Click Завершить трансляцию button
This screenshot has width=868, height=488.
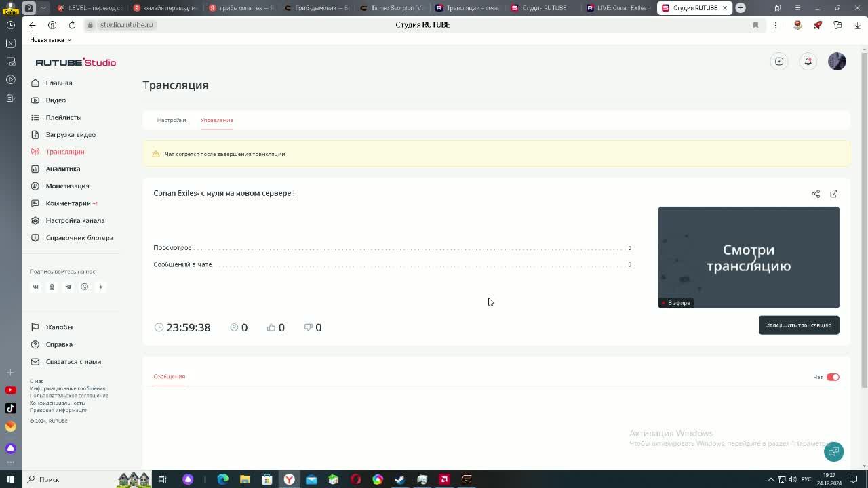point(799,325)
